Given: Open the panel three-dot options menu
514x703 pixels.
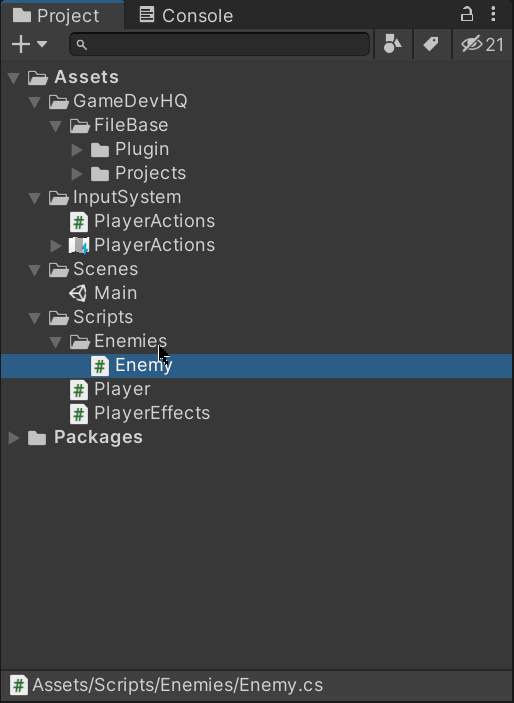Looking at the screenshot, I should pos(493,14).
